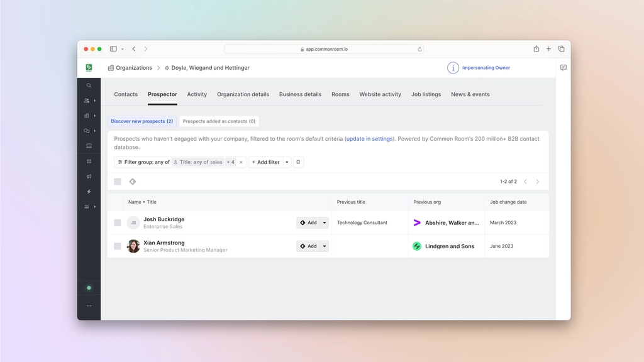Open the megaphone icon in sidebar
644x362 pixels.
[89, 177]
